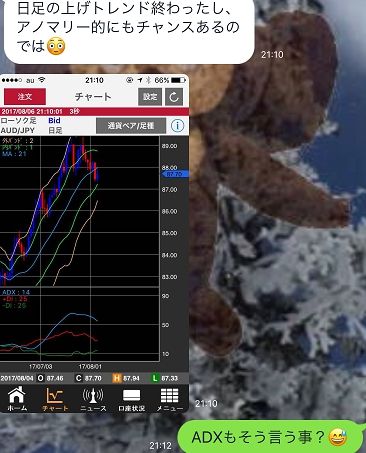Tap the H 87.94 high value
366x453 pixels.
click(127, 378)
